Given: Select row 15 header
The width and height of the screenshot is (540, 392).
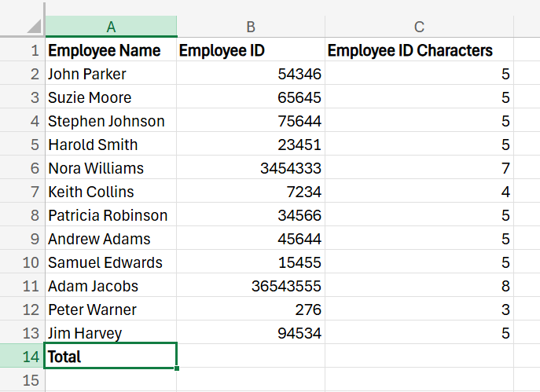Looking at the screenshot, I should tap(22, 380).
